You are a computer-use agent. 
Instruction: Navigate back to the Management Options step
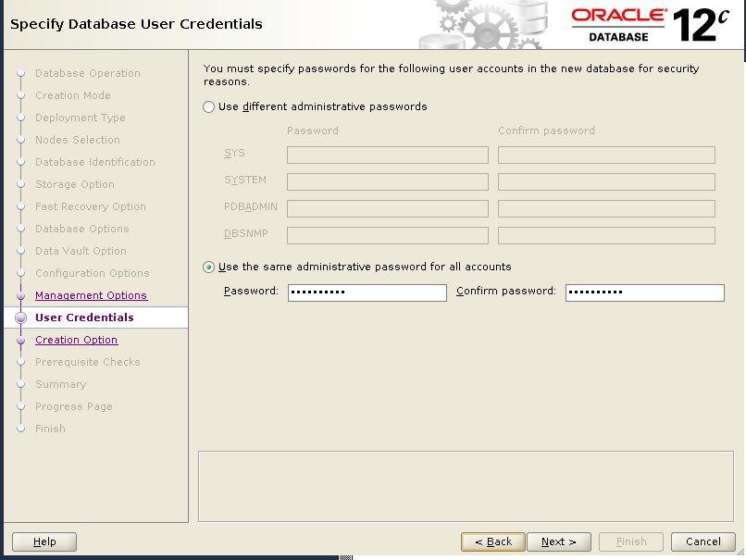(91, 295)
